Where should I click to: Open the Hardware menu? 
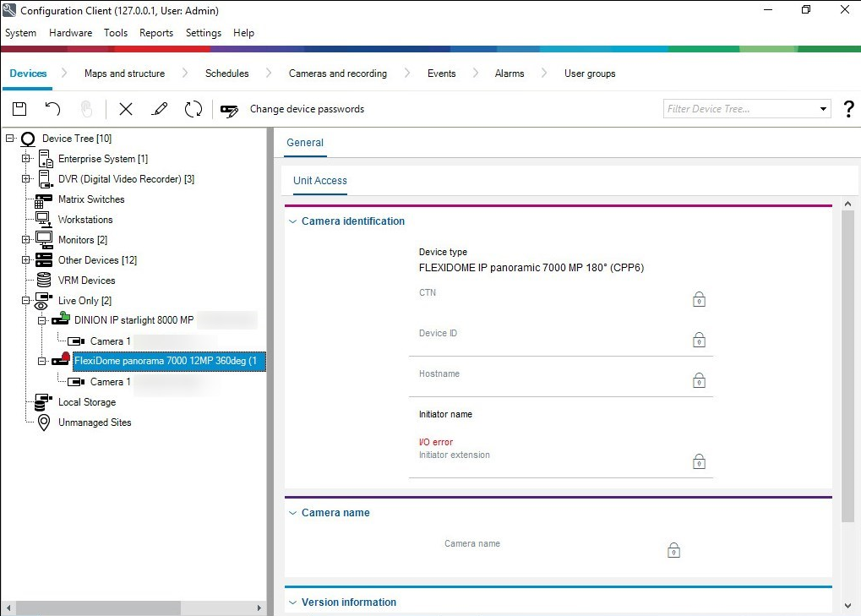tap(70, 33)
